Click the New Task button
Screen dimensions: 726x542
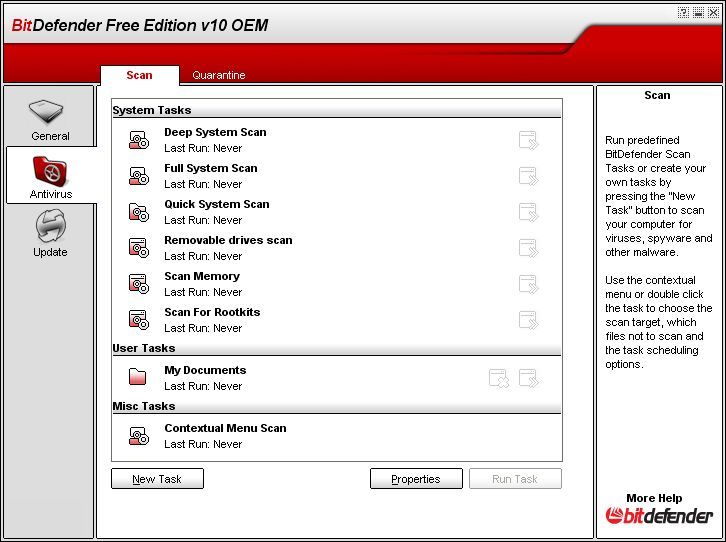click(x=157, y=479)
